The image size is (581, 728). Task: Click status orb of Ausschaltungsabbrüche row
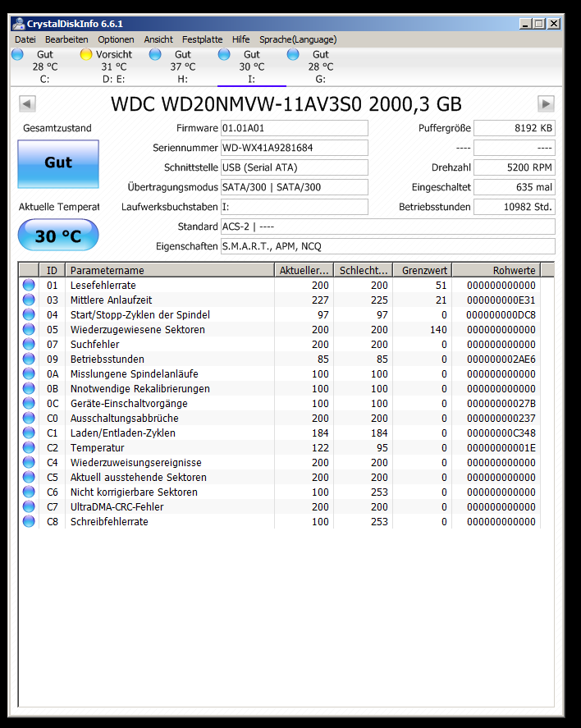(29, 418)
